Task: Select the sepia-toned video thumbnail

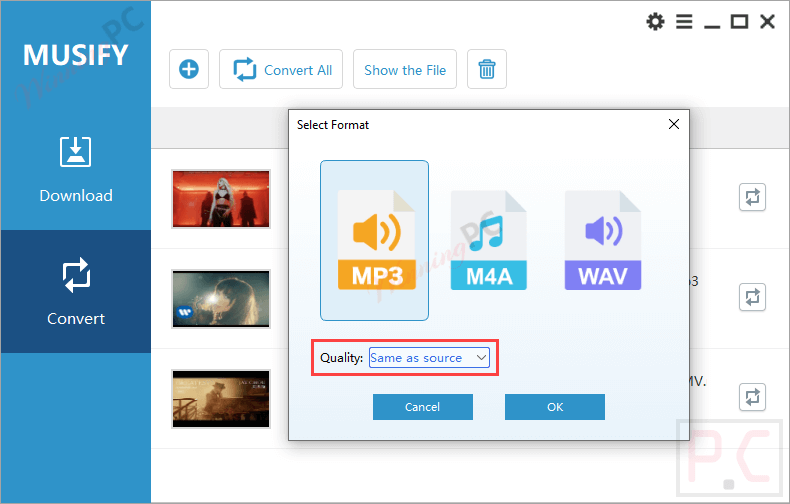Action: pos(221,399)
